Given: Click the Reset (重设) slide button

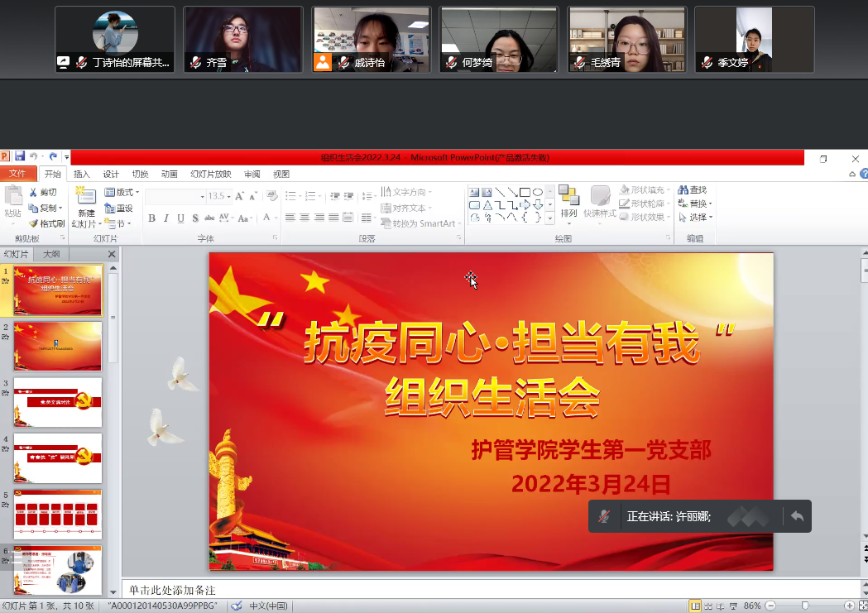Looking at the screenshot, I should [119, 208].
